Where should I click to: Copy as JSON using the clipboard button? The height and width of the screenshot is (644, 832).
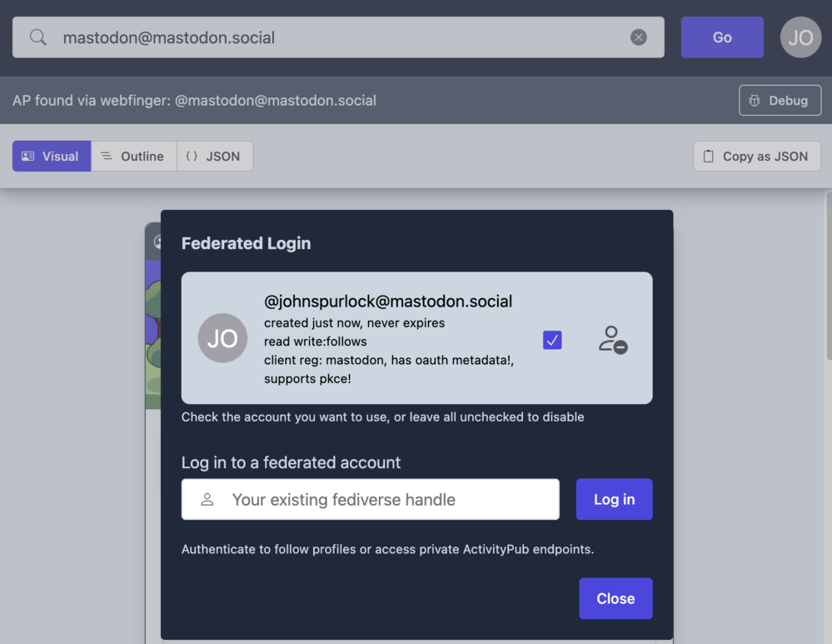[x=756, y=156]
